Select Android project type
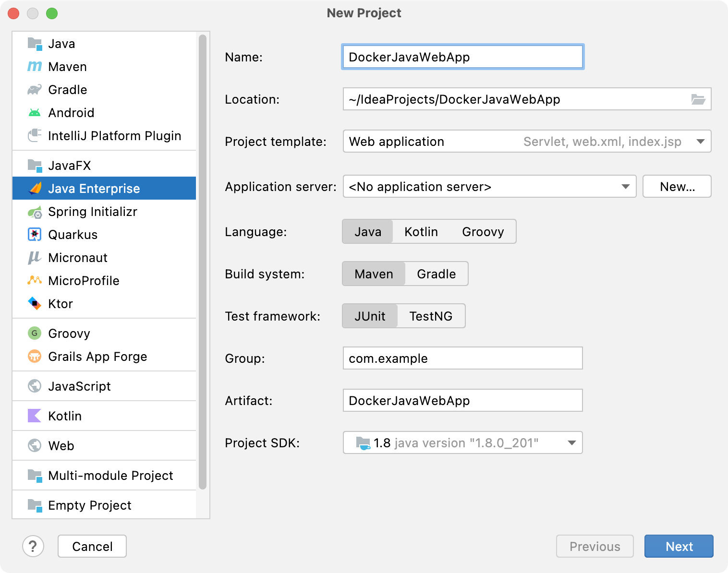728x573 pixels. (x=104, y=113)
